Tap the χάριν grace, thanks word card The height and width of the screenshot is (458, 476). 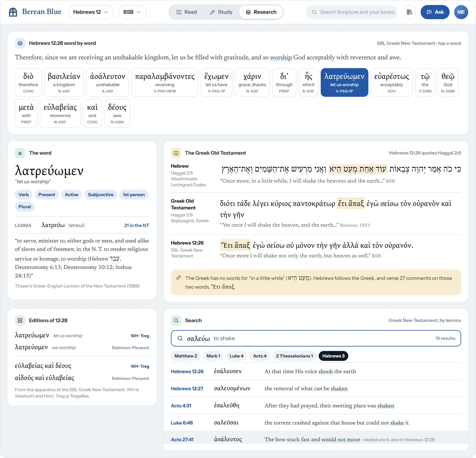[x=252, y=83]
